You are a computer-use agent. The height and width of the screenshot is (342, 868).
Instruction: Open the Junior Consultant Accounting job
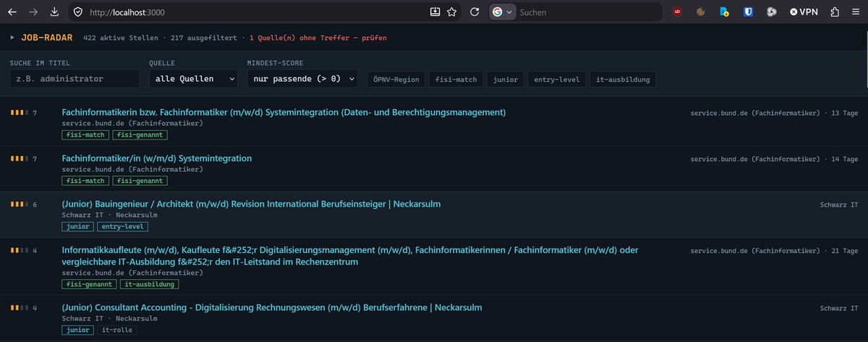pyautogui.click(x=272, y=307)
